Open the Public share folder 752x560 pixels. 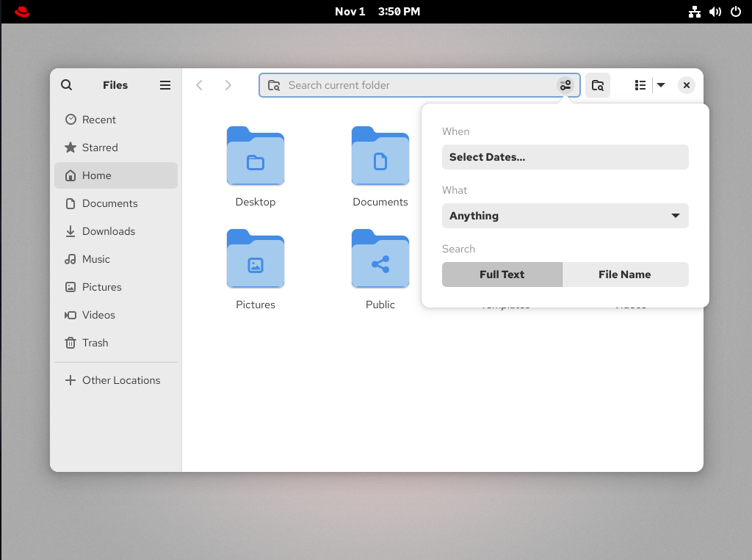(x=380, y=268)
